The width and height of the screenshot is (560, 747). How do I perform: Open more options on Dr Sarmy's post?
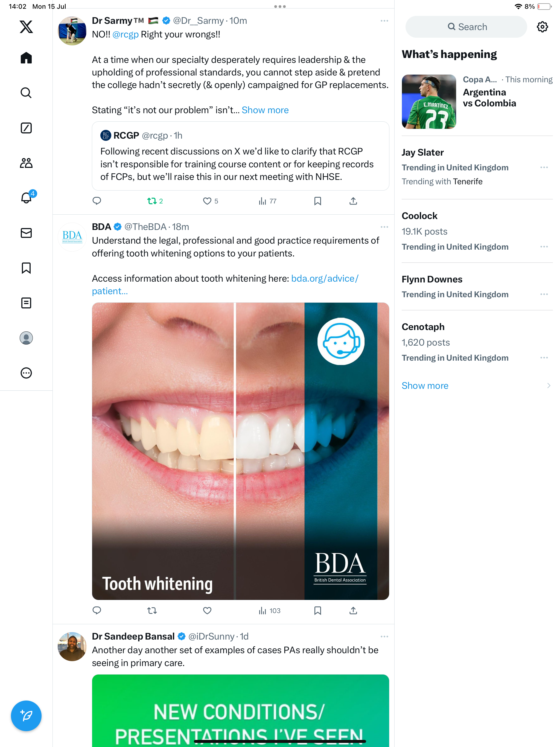click(384, 21)
